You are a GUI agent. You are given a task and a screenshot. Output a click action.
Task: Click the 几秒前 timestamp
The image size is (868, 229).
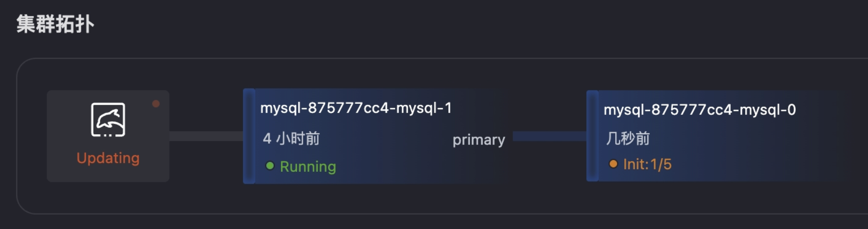628,138
